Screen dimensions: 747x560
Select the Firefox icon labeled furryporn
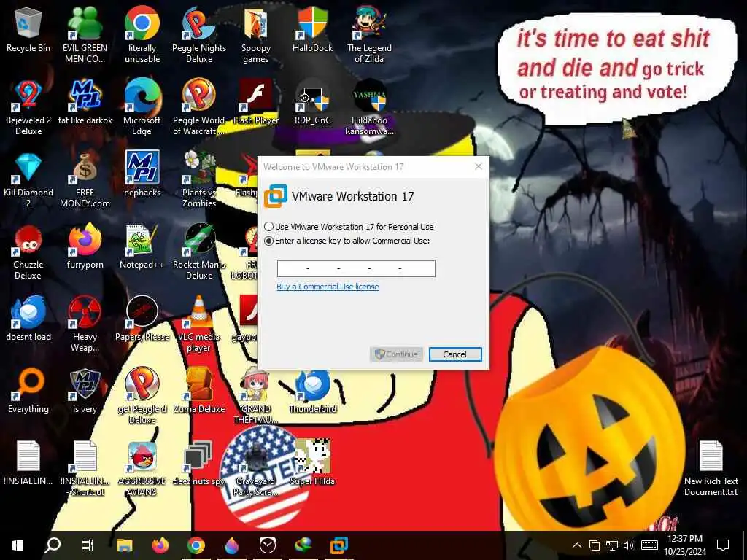[x=85, y=246]
